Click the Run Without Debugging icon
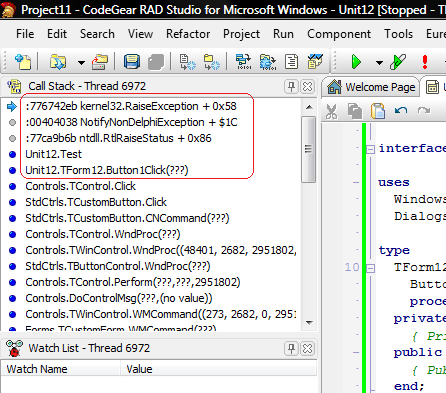The height and width of the screenshot is (393, 446). coord(398,62)
